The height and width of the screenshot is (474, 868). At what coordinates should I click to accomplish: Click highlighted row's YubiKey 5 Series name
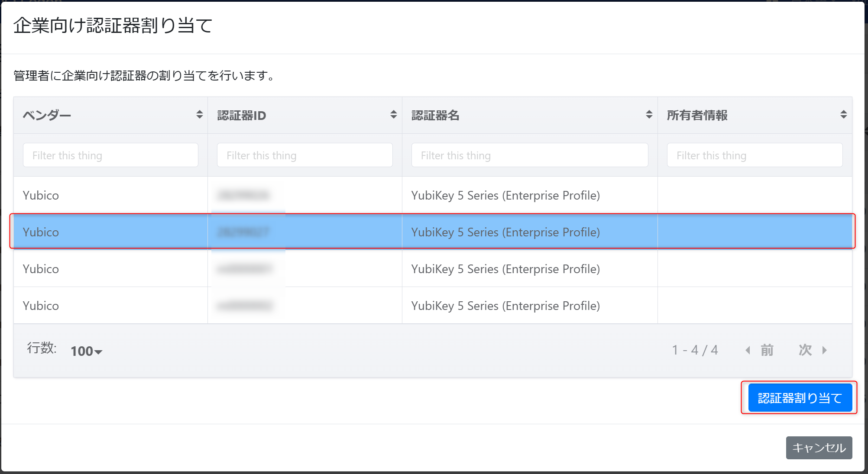coord(505,232)
